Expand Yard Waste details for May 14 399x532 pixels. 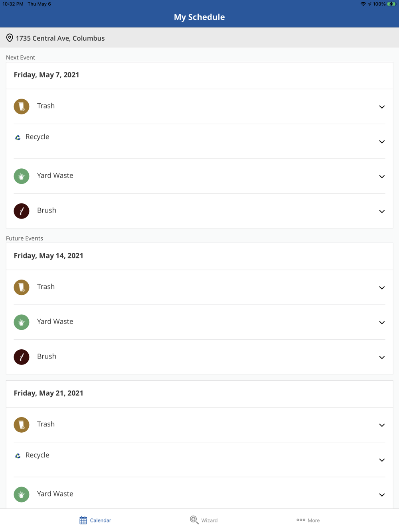pyautogui.click(x=382, y=322)
